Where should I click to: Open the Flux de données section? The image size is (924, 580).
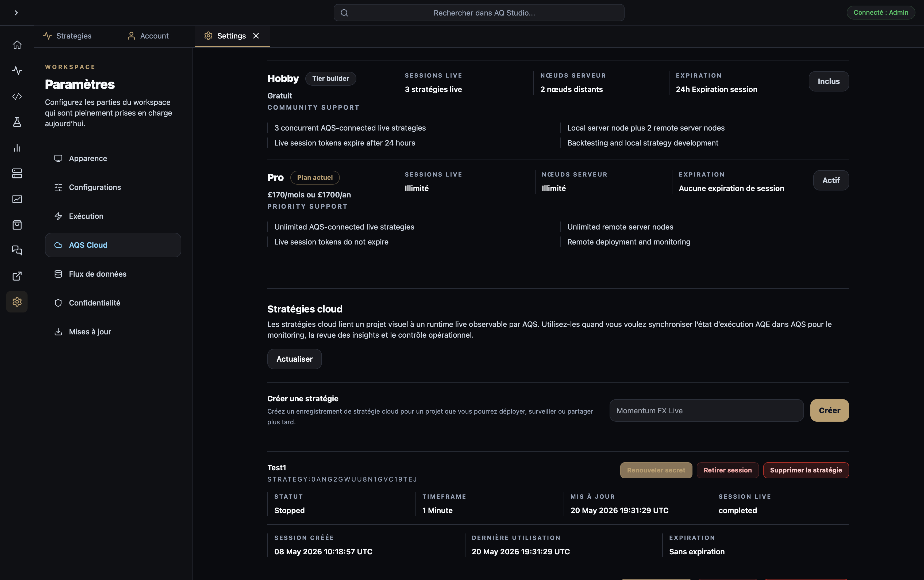coord(113,274)
